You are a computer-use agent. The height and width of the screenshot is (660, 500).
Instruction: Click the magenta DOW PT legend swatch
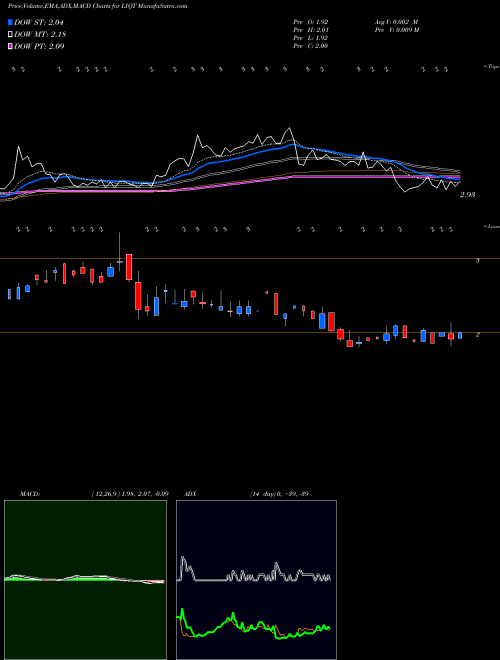tap(10, 46)
